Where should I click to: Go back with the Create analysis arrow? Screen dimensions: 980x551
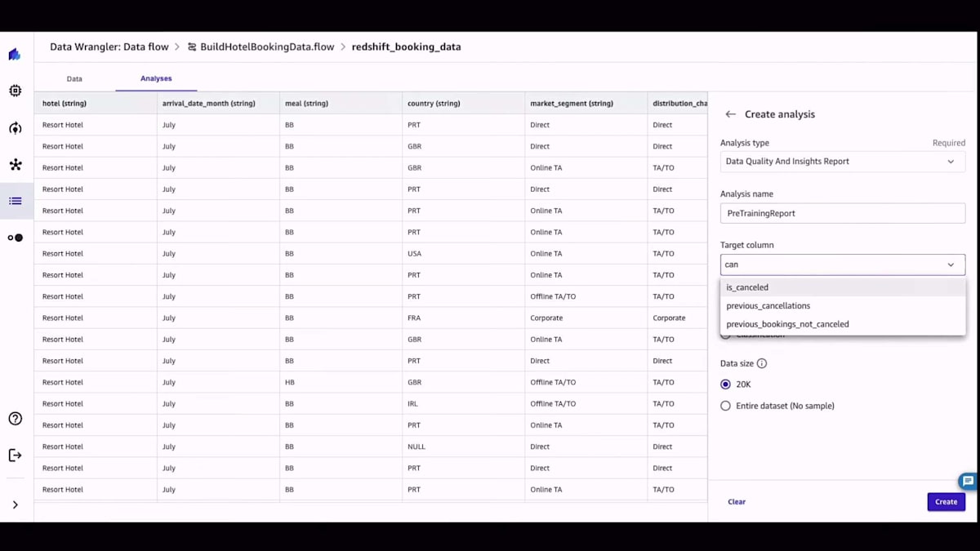pos(730,114)
